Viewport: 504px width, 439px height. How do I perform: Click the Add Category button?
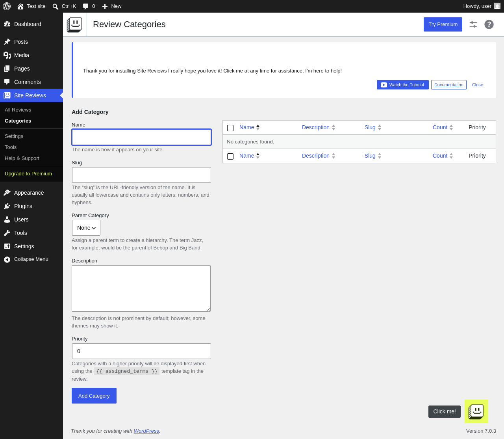pyautogui.click(x=94, y=396)
